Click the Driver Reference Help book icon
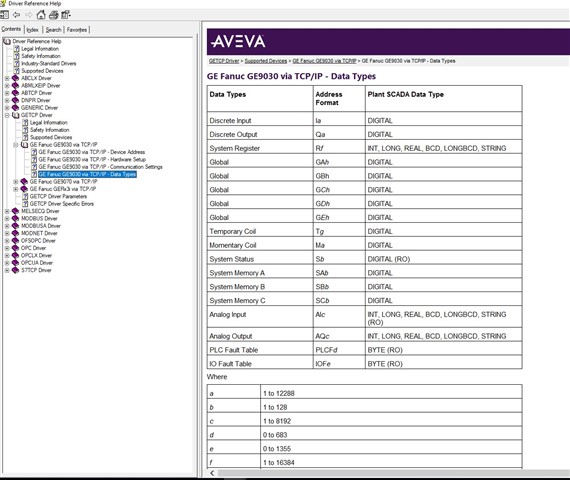The image size is (570, 480). [x=7, y=41]
